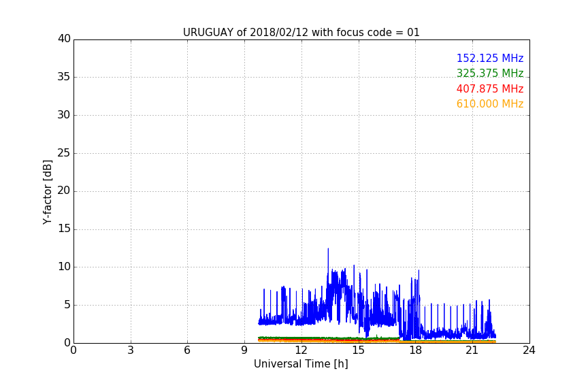Select the blue 152.125 MHz legend label
This screenshot has height=392, width=588.
pos(490,58)
